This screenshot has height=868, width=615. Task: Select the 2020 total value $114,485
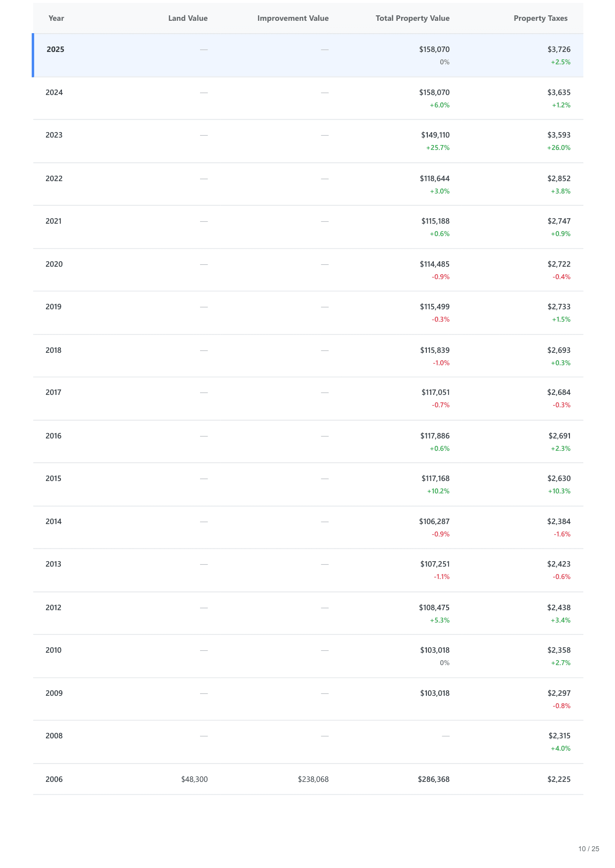(434, 264)
